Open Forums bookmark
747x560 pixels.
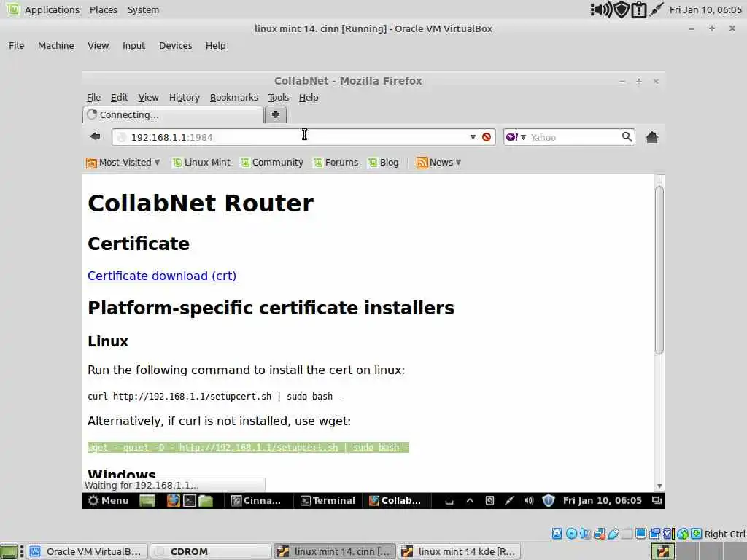point(336,163)
